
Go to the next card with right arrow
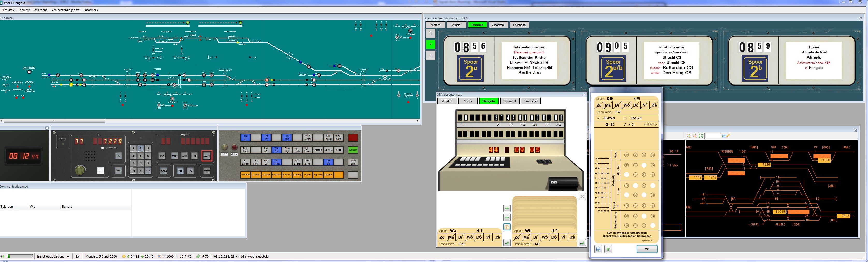click(507, 218)
